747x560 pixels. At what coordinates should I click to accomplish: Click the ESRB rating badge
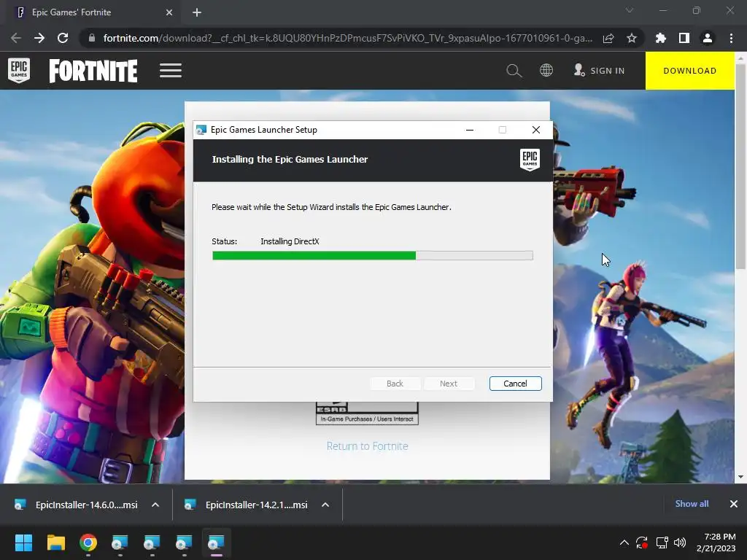pyautogui.click(x=368, y=413)
